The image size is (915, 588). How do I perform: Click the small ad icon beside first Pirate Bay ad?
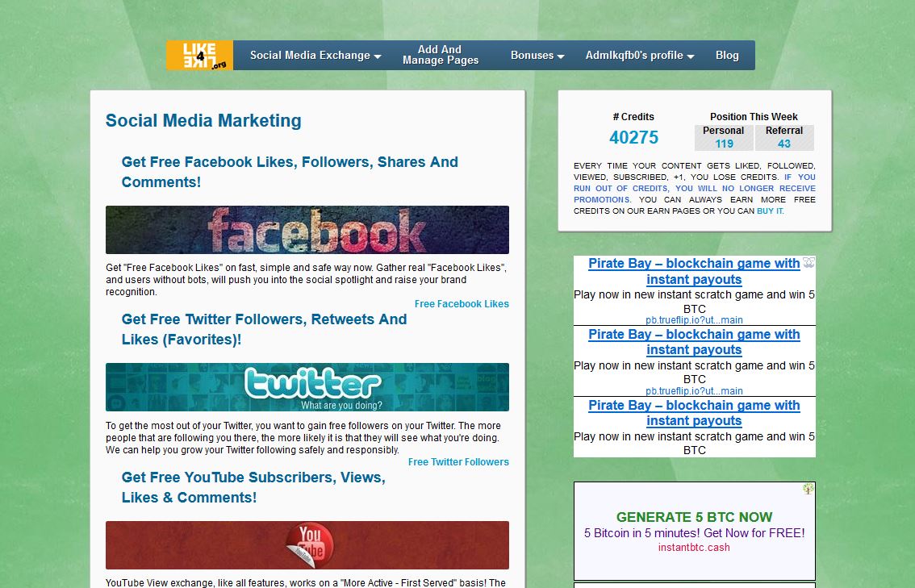tap(808, 262)
